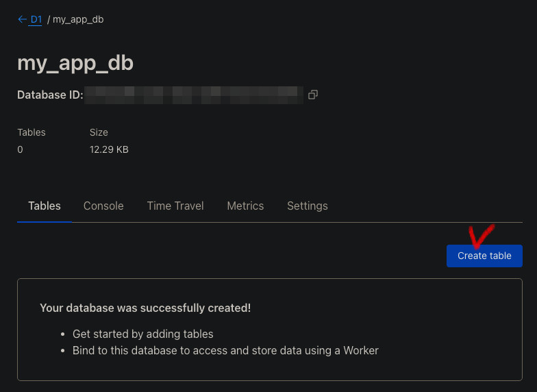
Task: Open the Time Travel tab
Action: (x=175, y=206)
